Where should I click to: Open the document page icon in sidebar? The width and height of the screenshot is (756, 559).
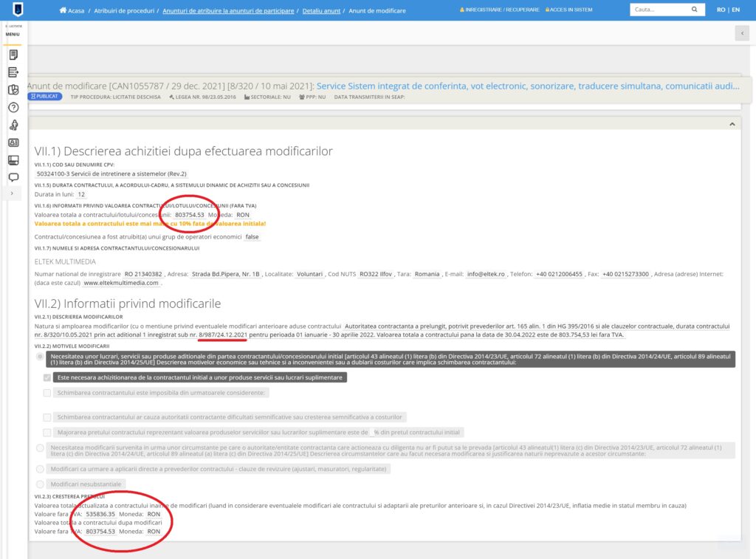point(13,55)
